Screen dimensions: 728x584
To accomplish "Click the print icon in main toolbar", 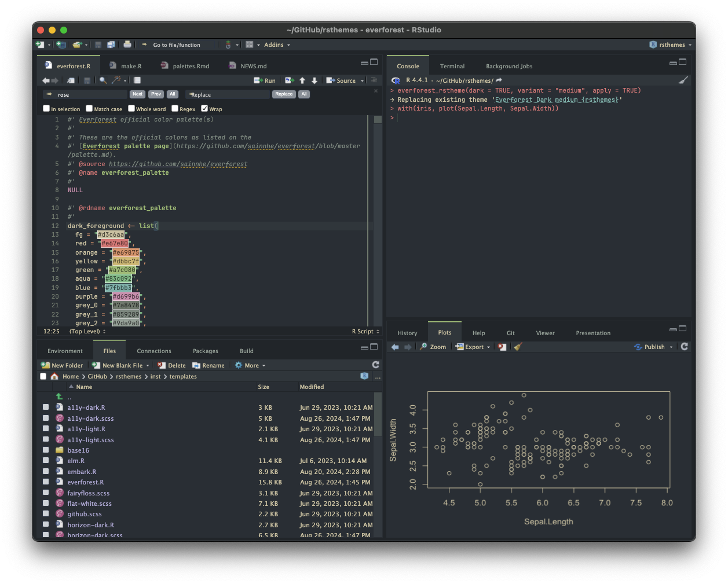I will click(x=127, y=45).
